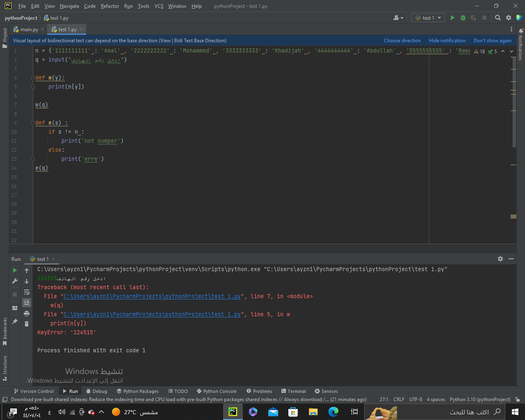Open traceback file link for line 7
Viewport: 525px width, 420px height.
click(x=152, y=296)
